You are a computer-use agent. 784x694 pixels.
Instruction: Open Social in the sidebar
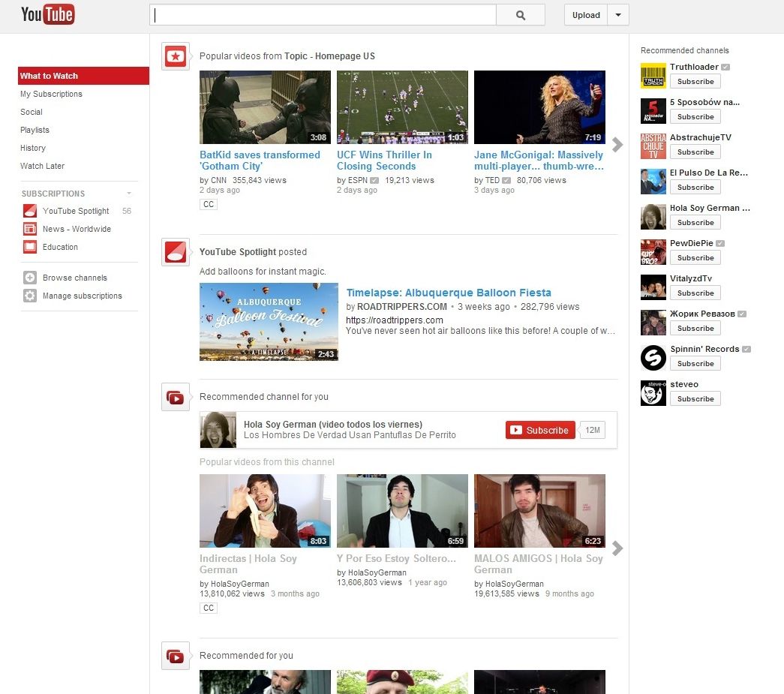31,112
